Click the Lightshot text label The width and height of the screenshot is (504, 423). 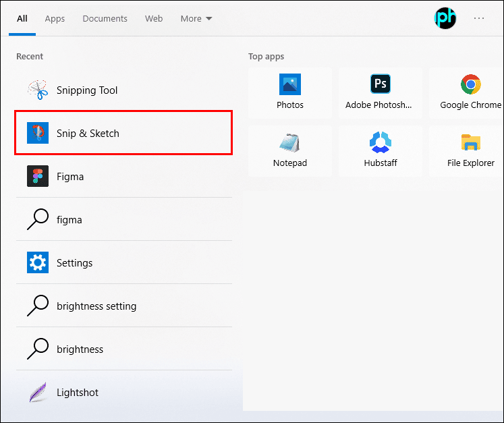point(78,393)
